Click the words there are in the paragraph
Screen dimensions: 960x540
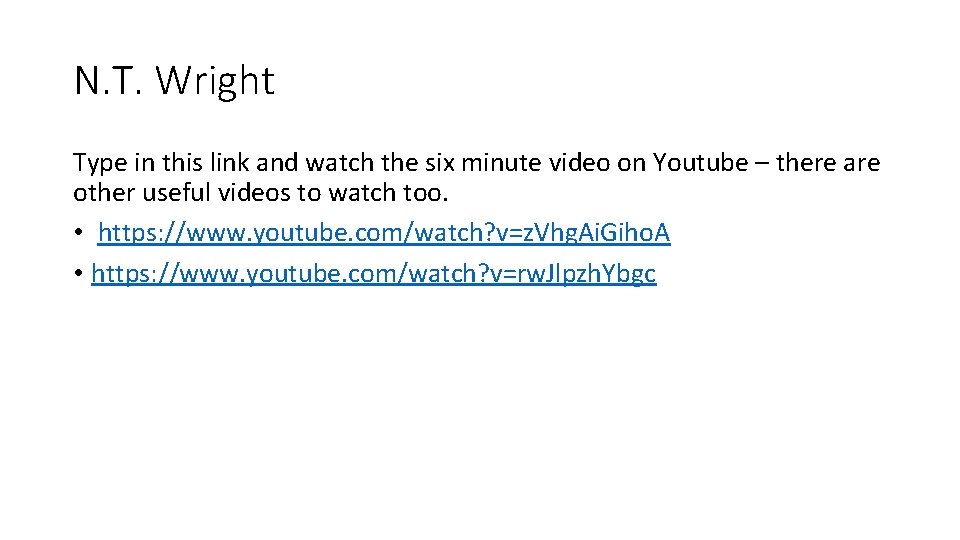coord(828,163)
